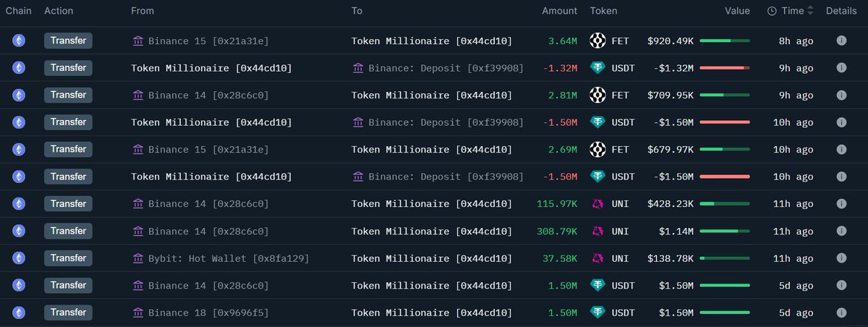Click the UNI token icon in the 115.97K row
This screenshot has height=327, width=868.
[x=597, y=204]
